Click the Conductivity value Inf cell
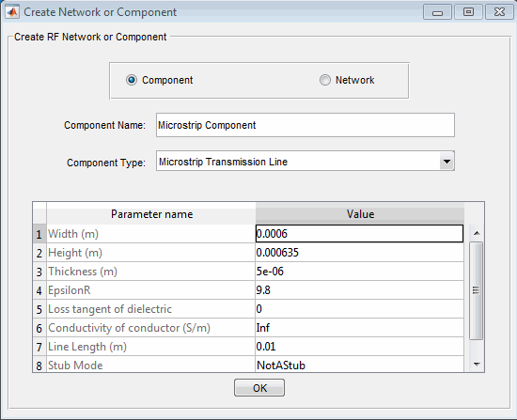The height and width of the screenshot is (420, 517). tap(359, 328)
